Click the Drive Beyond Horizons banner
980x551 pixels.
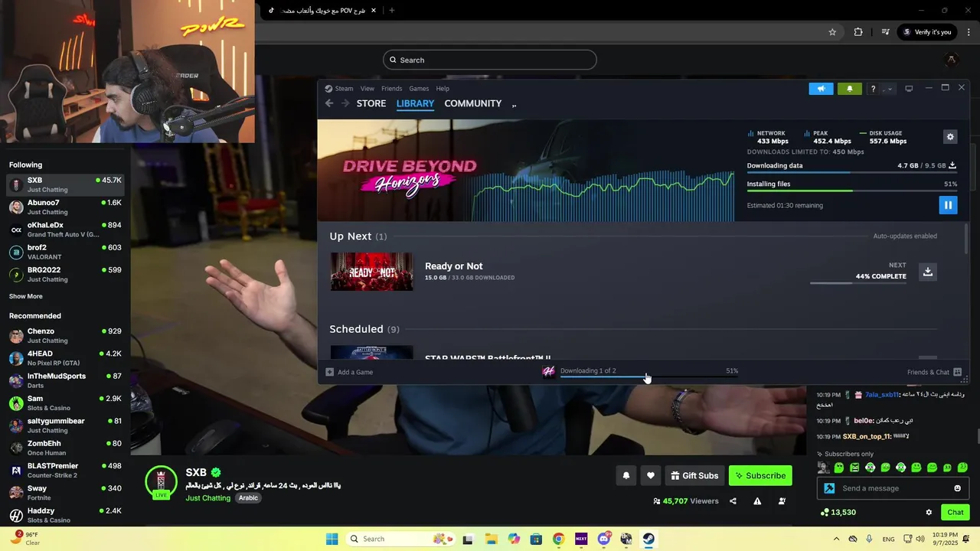[x=526, y=171]
